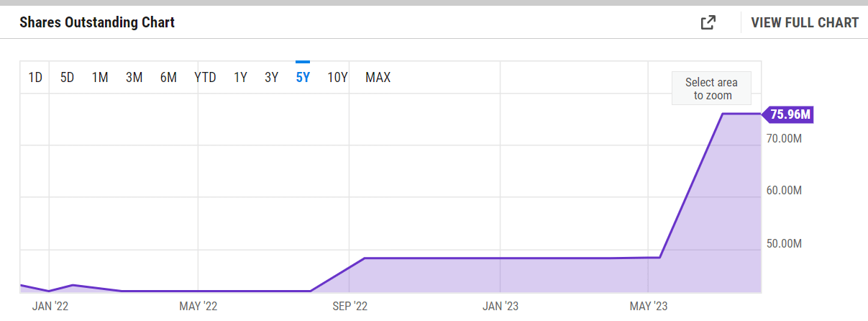Select the 1Y time range
868x321 pixels.
point(240,77)
